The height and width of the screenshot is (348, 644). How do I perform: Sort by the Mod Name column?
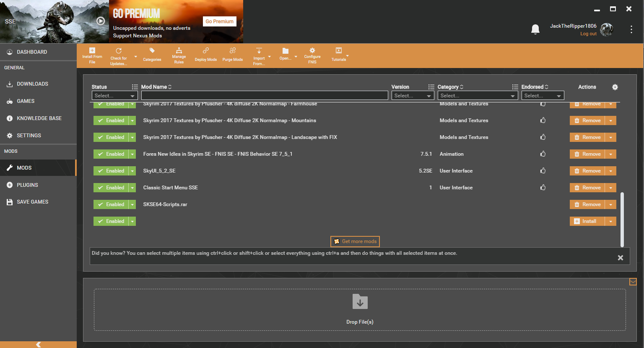click(x=156, y=87)
